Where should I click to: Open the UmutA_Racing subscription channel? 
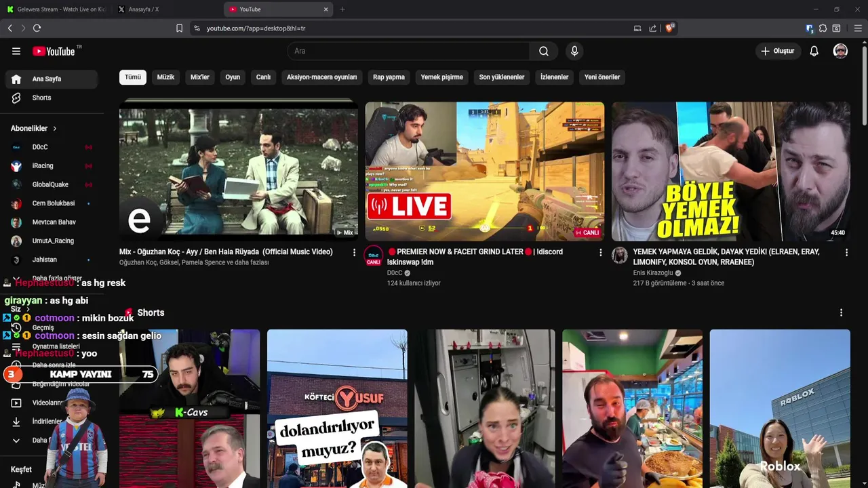pyautogui.click(x=52, y=241)
